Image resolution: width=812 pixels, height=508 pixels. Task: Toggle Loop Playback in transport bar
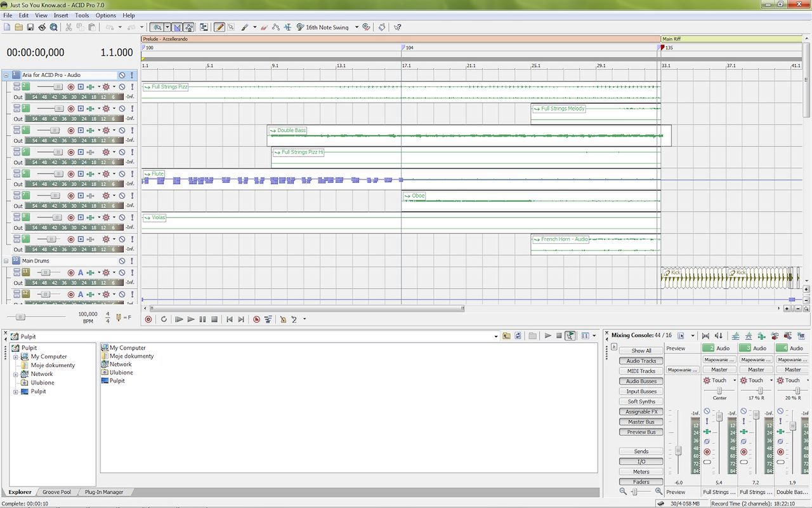coord(164,319)
